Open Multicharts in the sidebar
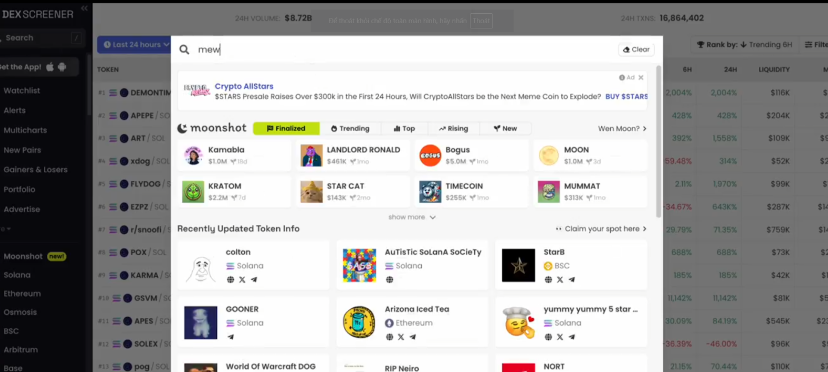The width and height of the screenshot is (828, 372). coord(25,131)
